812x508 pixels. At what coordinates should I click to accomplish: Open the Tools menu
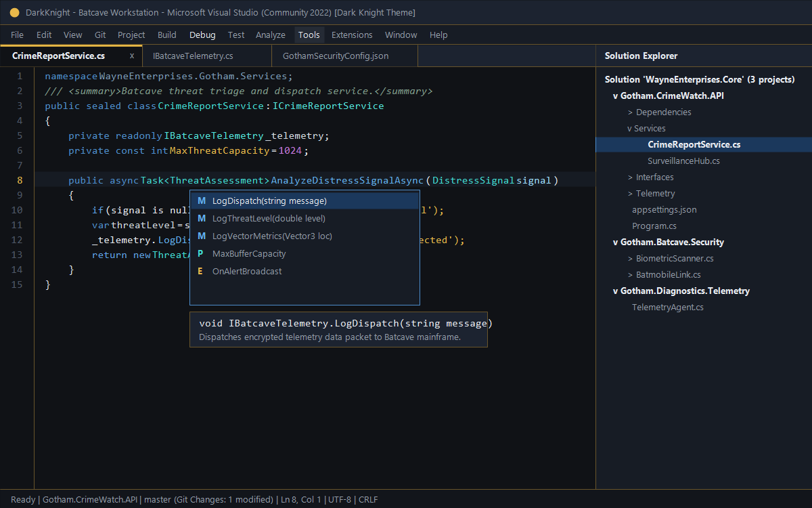pyautogui.click(x=309, y=35)
